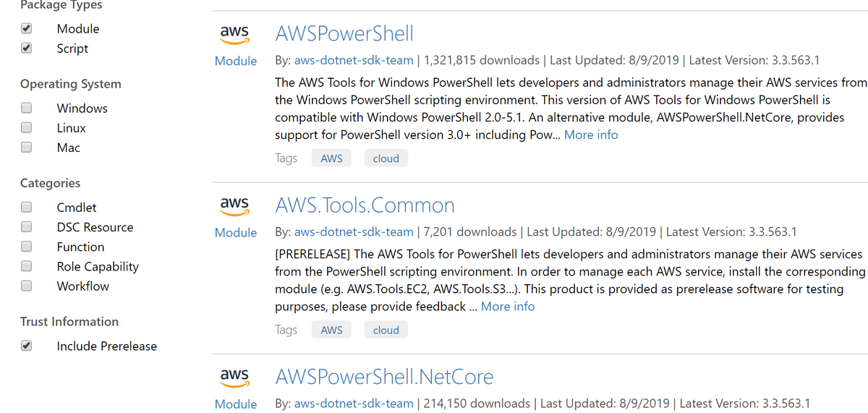Click the AWS logo beside AWSPowerShell
This screenshot has width=868, height=413.
234,34
